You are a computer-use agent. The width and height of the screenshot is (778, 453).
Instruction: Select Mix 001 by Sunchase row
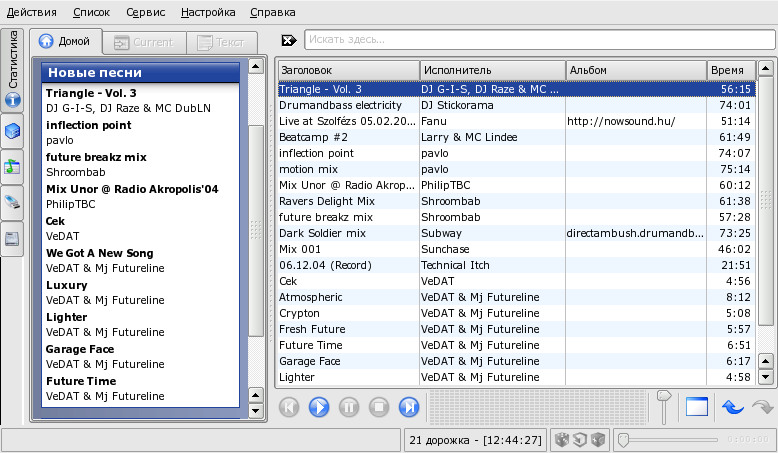(517, 249)
